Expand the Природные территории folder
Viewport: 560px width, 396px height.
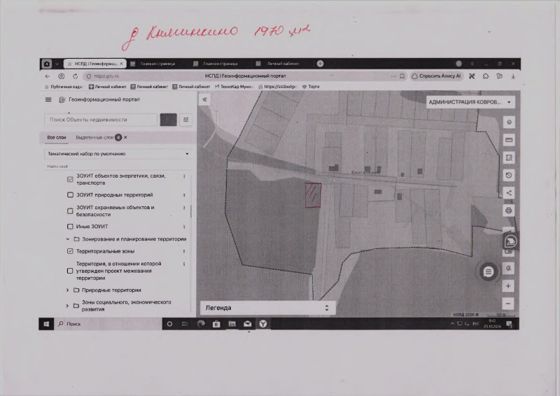(x=68, y=290)
